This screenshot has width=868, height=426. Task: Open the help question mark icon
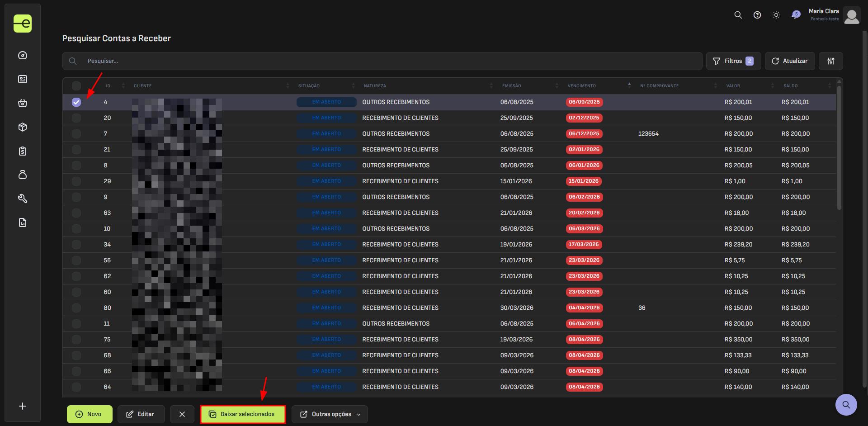pos(757,15)
